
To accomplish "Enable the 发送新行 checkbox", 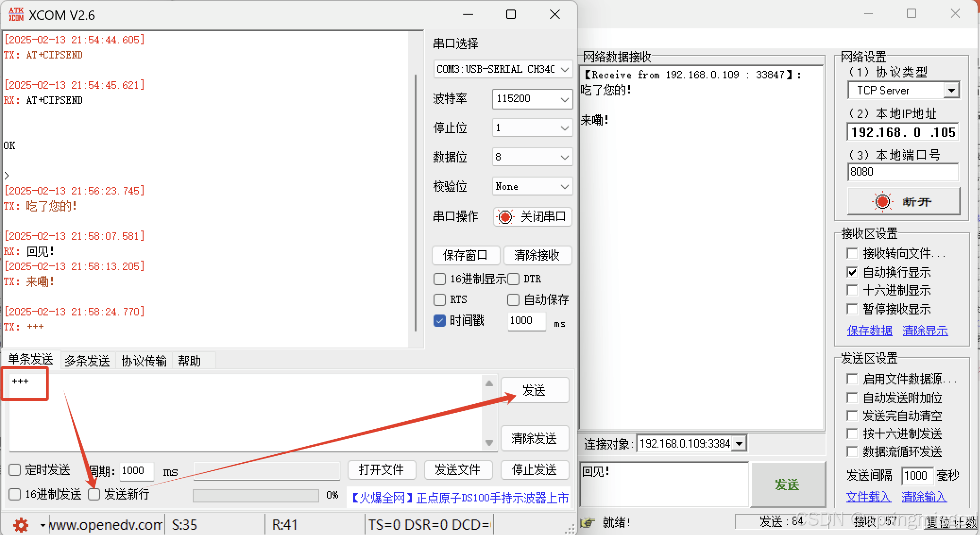I will (x=94, y=494).
